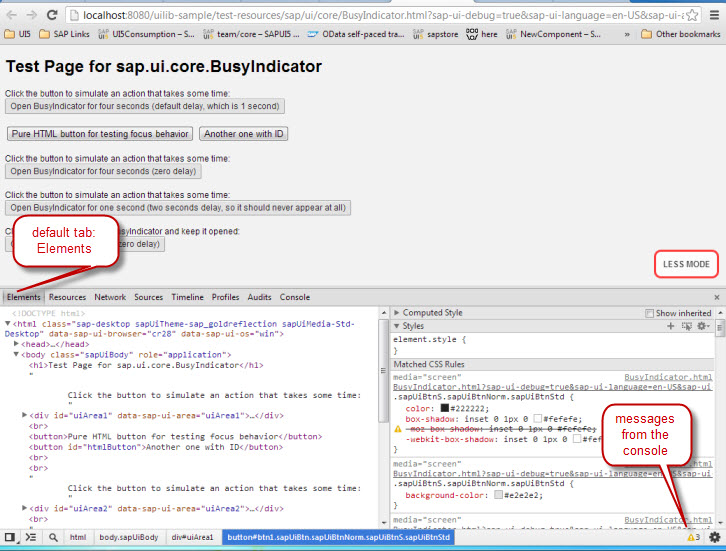Open Other bookmarks folder

(681, 34)
